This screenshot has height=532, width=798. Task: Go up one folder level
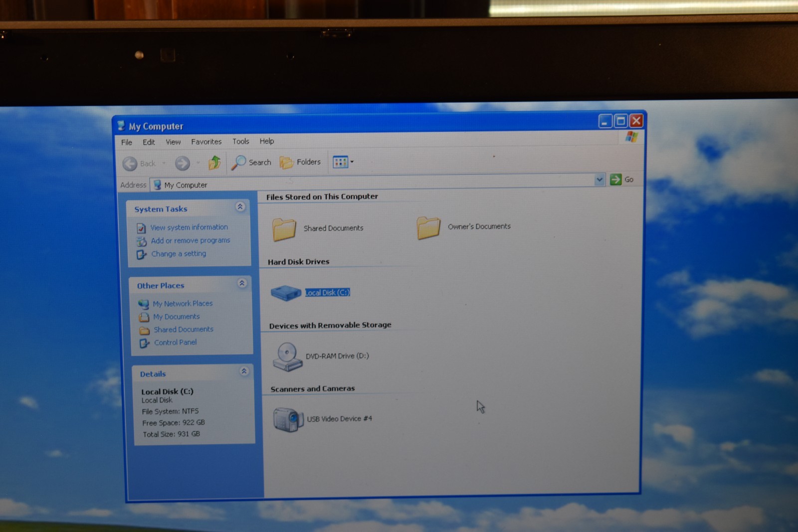click(x=214, y=163)
